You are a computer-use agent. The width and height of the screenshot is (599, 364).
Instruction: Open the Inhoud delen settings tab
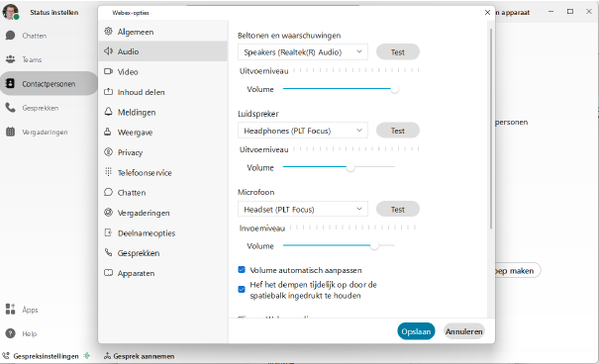click(x=163, y=92)
